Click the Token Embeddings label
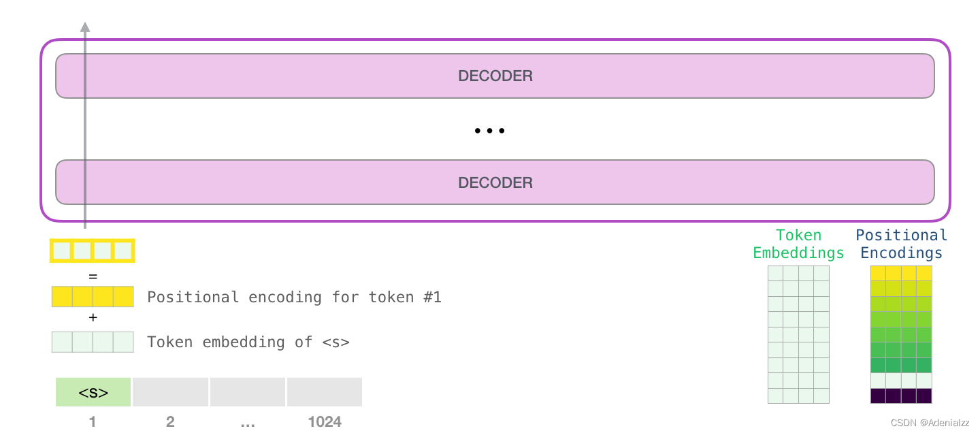Screen dimensions: 980x433 point(798,244)
